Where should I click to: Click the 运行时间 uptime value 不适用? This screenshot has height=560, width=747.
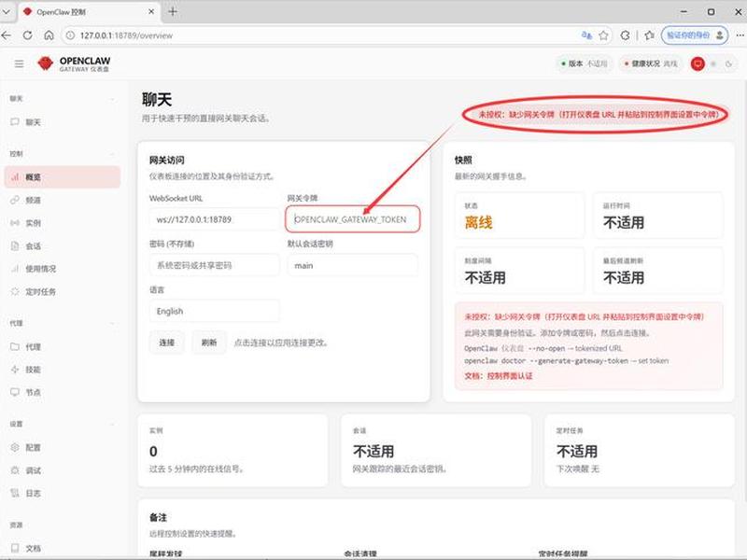click(x=624, y=222)
